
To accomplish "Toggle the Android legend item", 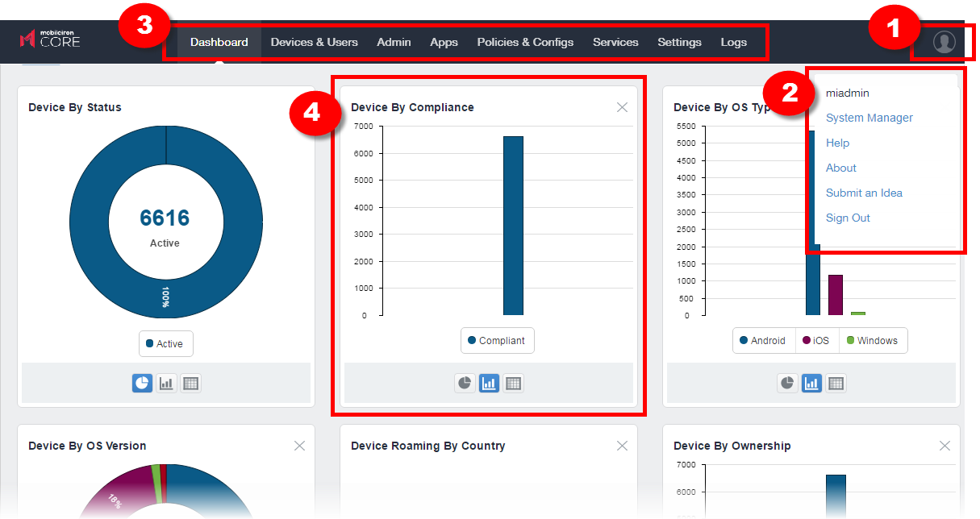I will tap(763, 341).
